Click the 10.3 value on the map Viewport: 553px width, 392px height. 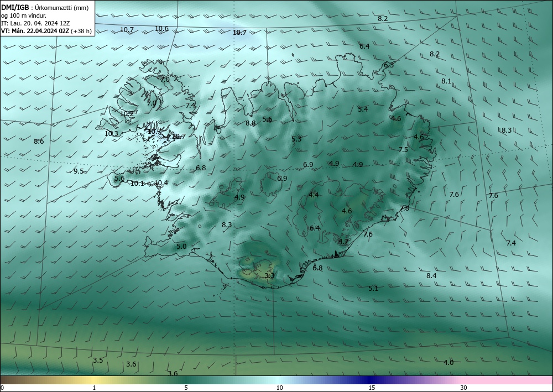point(111,134)
